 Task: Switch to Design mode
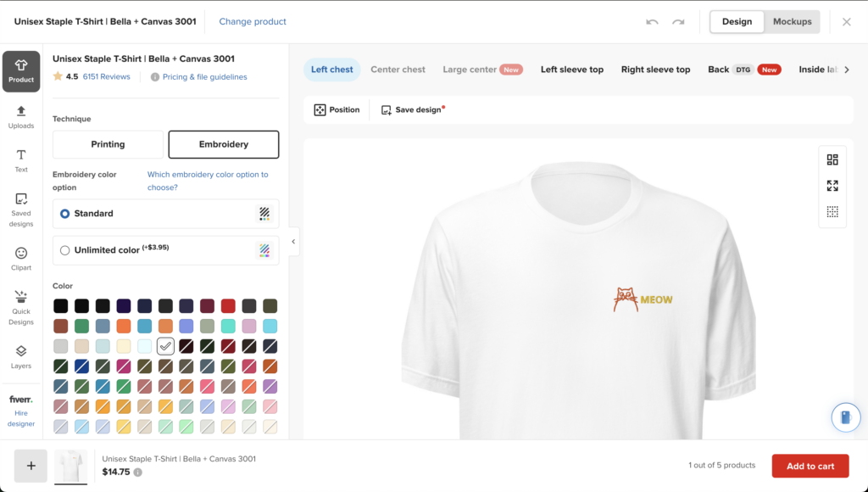click(737, 21)
